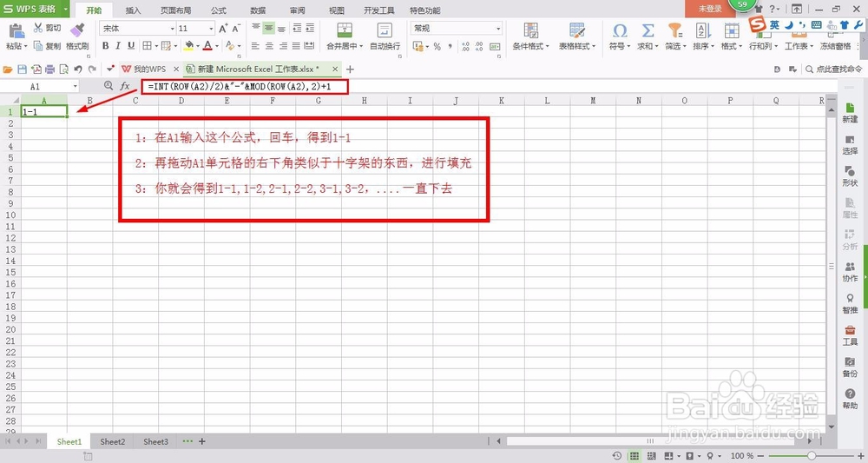
Task: Click the zoom magnifier beside fx
Action: pos(108,86)
